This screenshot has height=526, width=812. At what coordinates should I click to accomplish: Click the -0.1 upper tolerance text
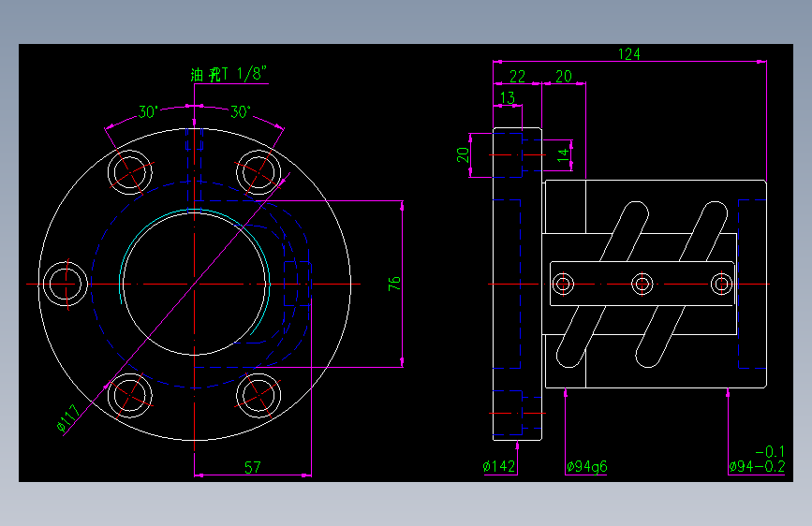tap(770, 451)
